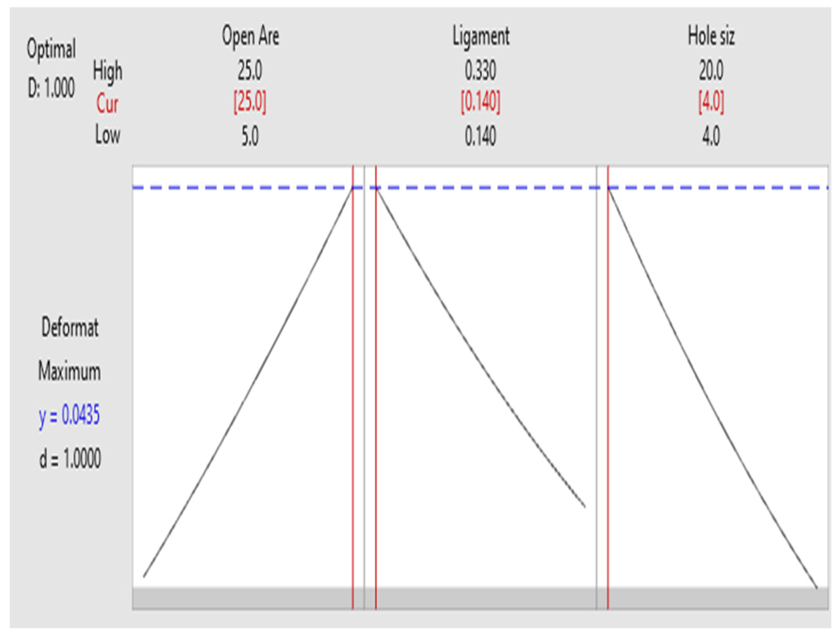Click the red current-setting line in Ligament panel
This screenshot has width=840, height=639.
pos(376,388)
